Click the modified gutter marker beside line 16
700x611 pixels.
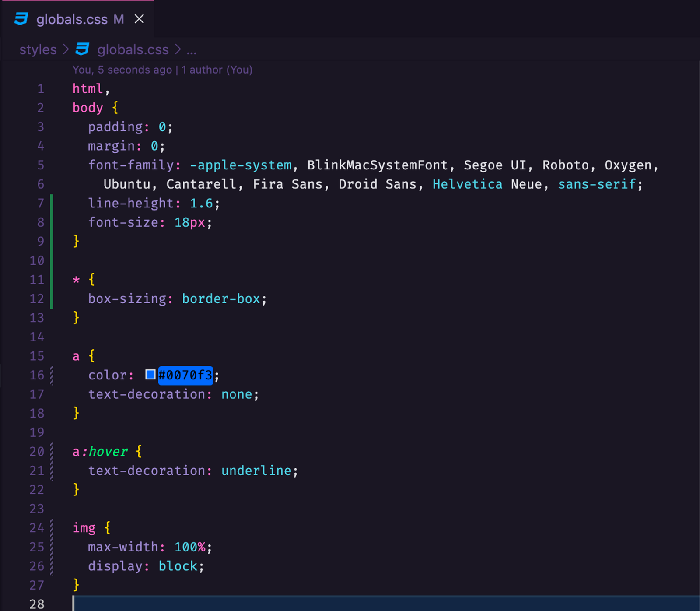(x=52, y=375)
